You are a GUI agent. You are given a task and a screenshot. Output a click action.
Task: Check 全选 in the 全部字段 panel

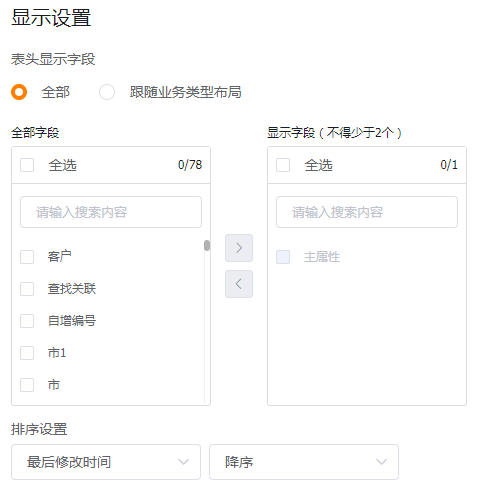coord(27,165)
